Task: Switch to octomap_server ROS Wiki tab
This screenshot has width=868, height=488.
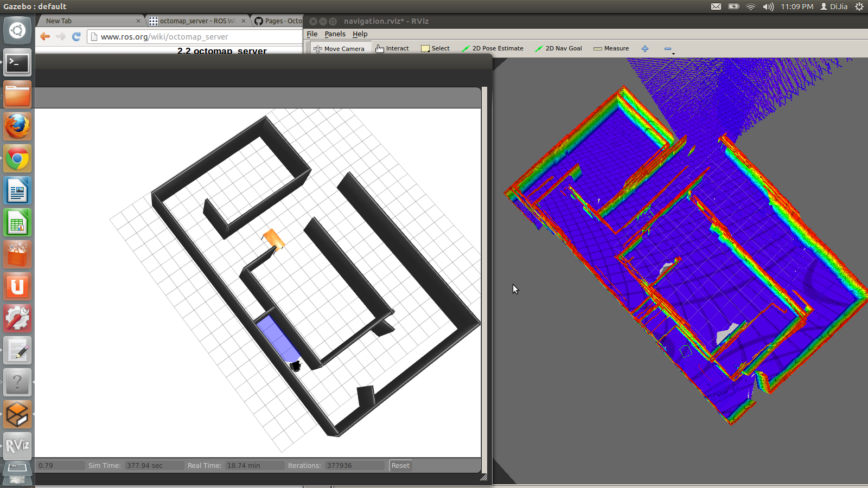Action: click(197, 21)
